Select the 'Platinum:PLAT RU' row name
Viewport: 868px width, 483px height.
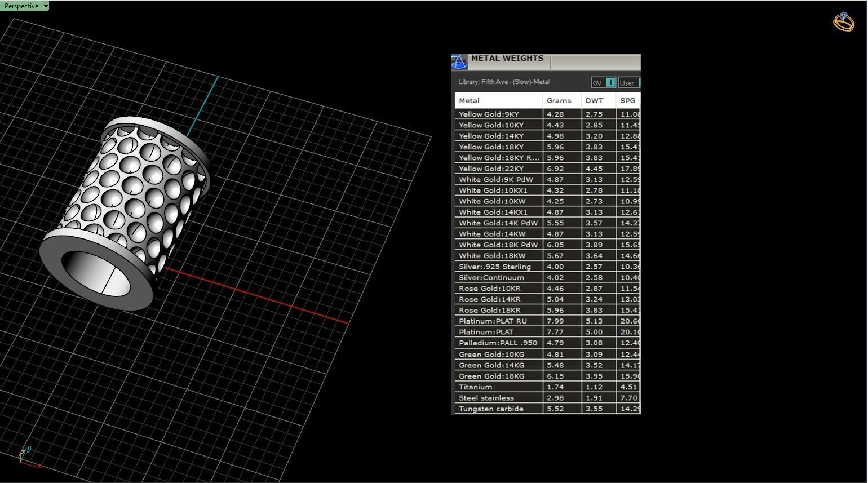click(493, 321)
